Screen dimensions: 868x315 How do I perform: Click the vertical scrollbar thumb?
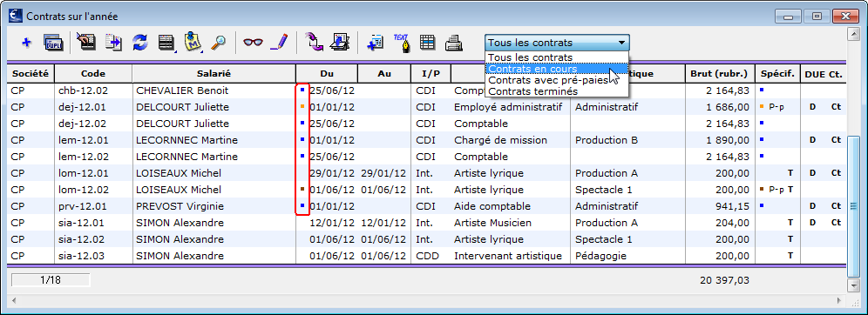(853, 207)
